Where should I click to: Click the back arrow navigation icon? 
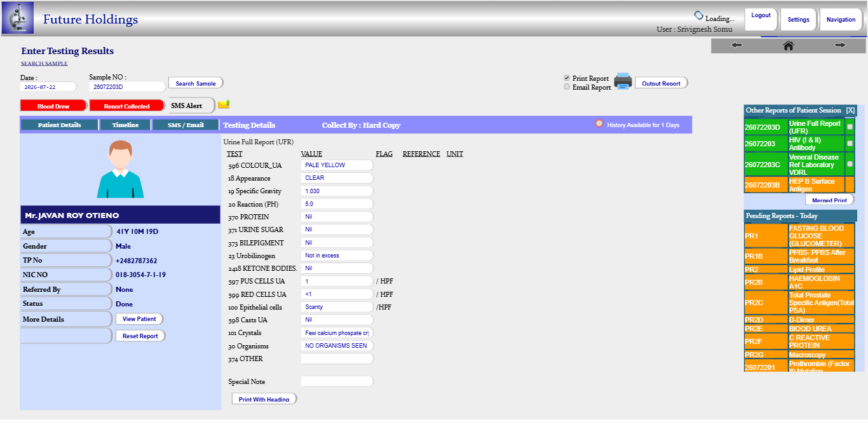click(737, 45)
